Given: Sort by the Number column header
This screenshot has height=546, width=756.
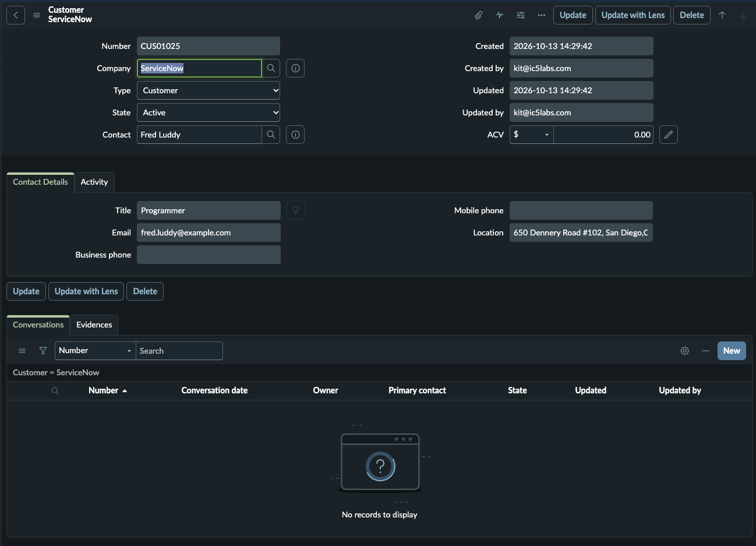Looking at the screenshot, I should pos(104,390).
